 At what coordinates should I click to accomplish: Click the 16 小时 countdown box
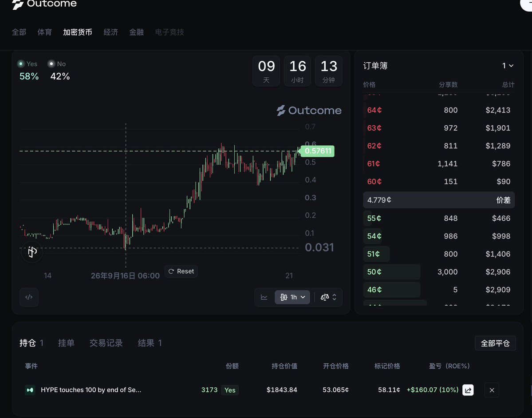point(298,71)
